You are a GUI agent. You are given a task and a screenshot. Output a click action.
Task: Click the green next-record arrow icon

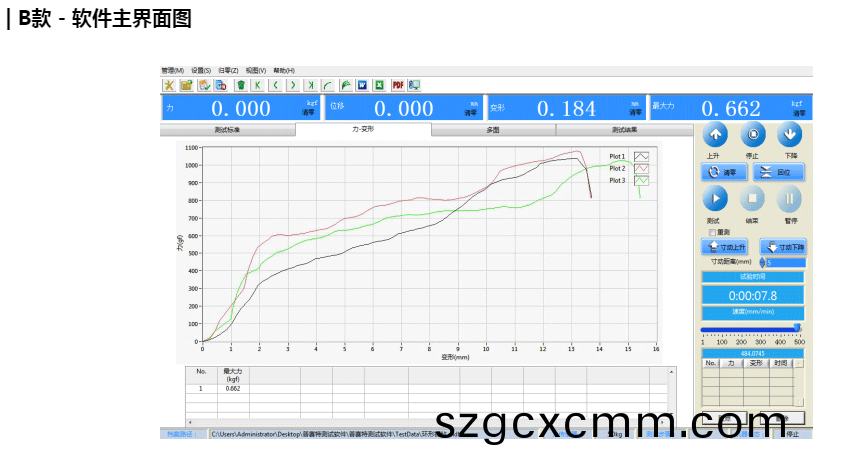293,85
